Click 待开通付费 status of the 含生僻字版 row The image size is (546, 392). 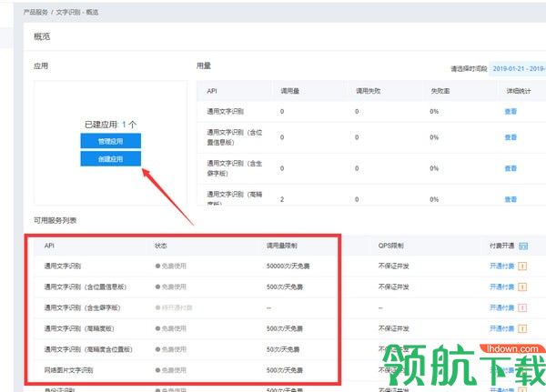click(x=174, y=307)
